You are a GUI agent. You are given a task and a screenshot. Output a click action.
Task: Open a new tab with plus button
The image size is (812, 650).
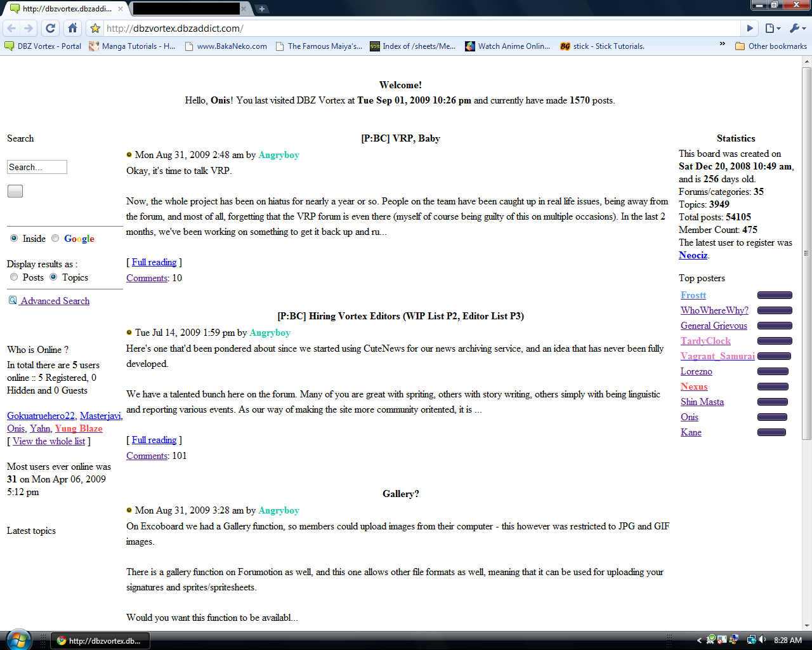tap(262, 9)
